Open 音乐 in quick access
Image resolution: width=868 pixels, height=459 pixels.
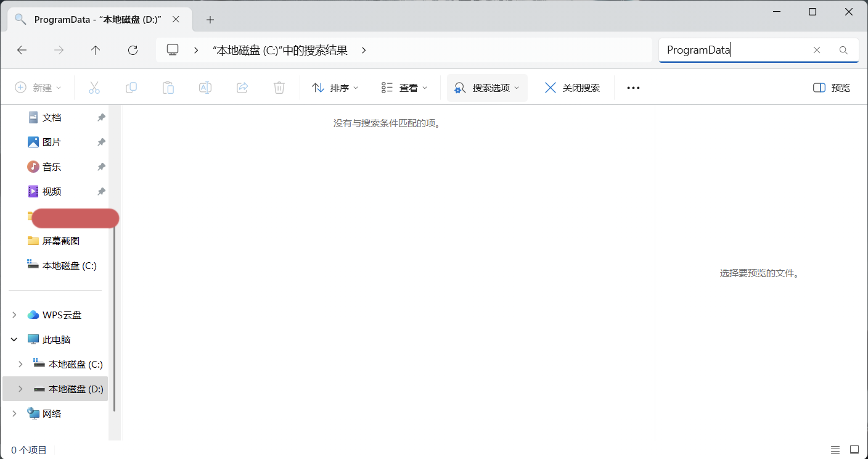(52, 167)
